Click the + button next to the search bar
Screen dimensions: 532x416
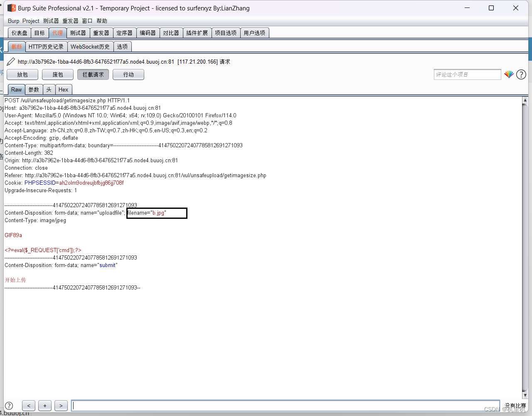pos(45,406)
